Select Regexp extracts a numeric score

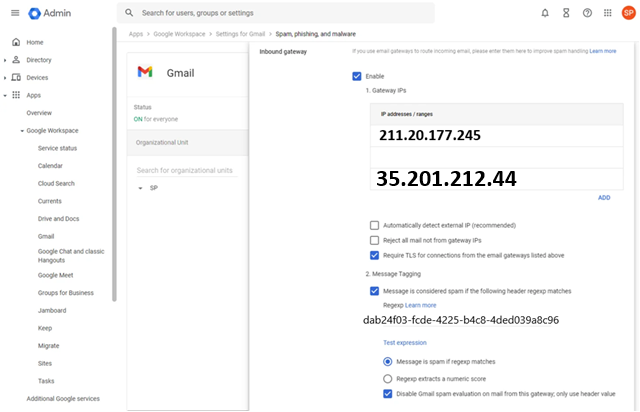[x=388, y=379]
